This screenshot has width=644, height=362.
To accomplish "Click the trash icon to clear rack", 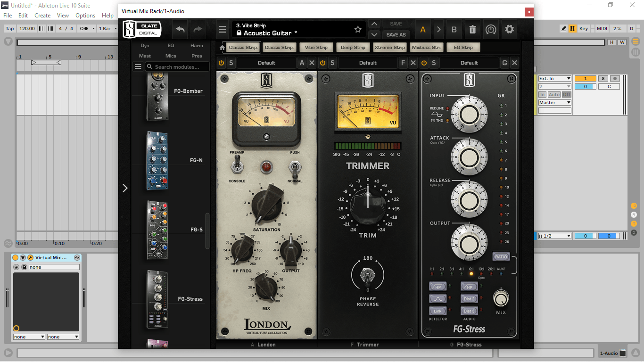I will click(472, 29).
